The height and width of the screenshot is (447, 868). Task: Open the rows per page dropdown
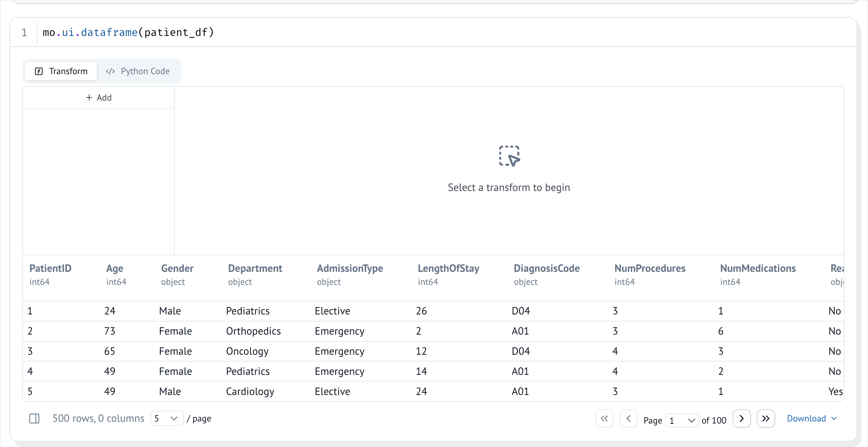tap(167, 418)
